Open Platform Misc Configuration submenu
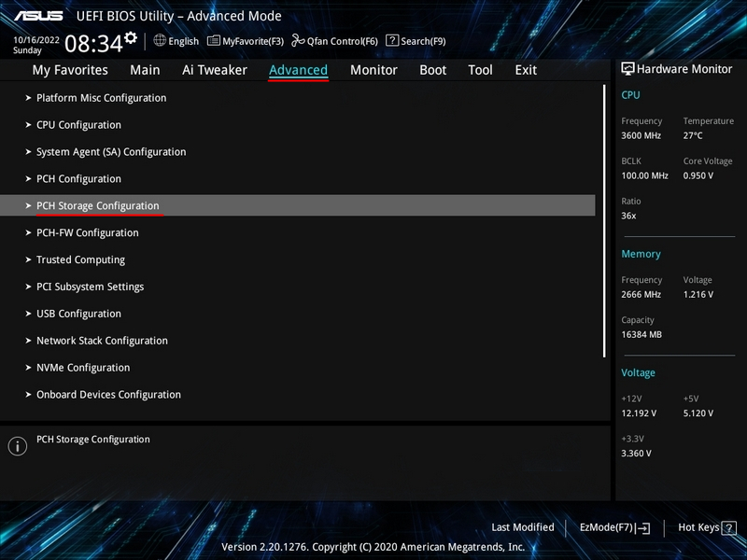Image resolution: width=747 pixels, height=560 pixels. click(x=102, y=98)
